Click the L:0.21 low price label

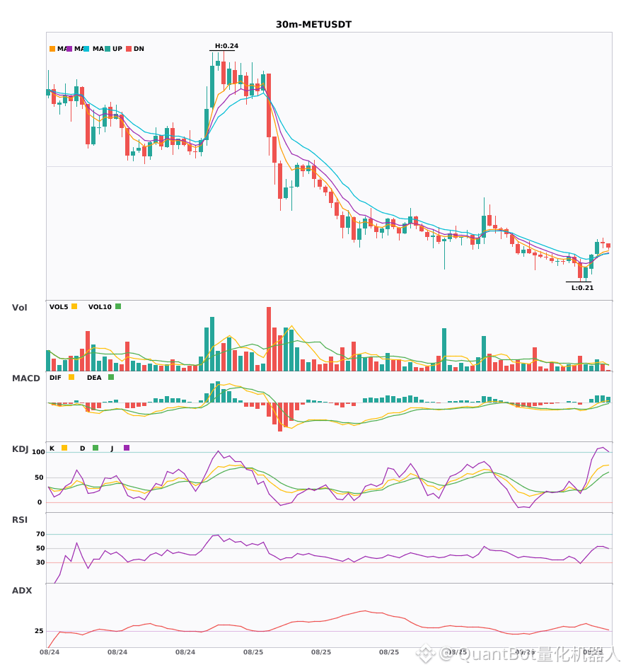(582, 288)
